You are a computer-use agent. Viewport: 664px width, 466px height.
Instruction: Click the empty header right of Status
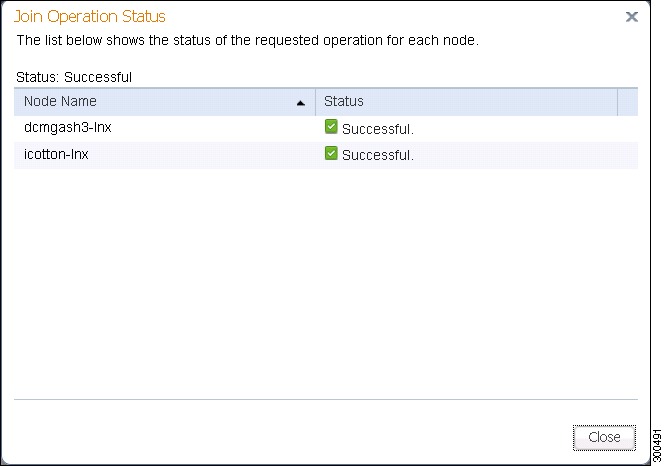point(628,102)
